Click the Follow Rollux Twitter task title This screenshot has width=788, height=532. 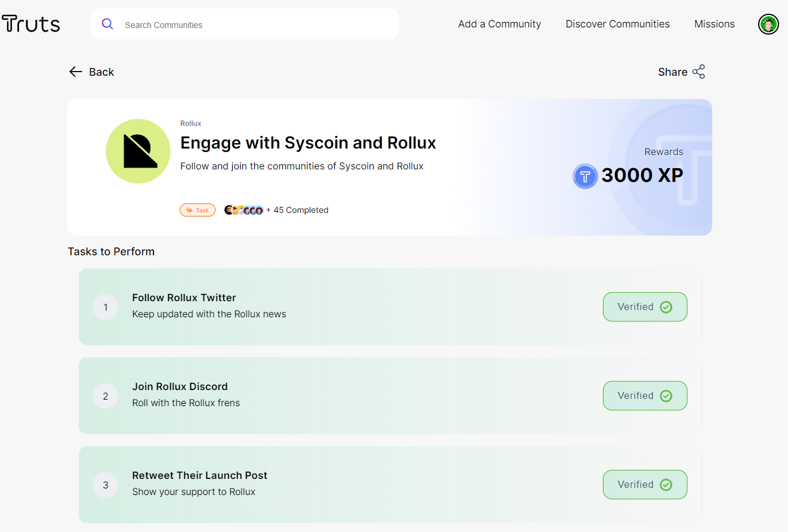pos(184,298)
